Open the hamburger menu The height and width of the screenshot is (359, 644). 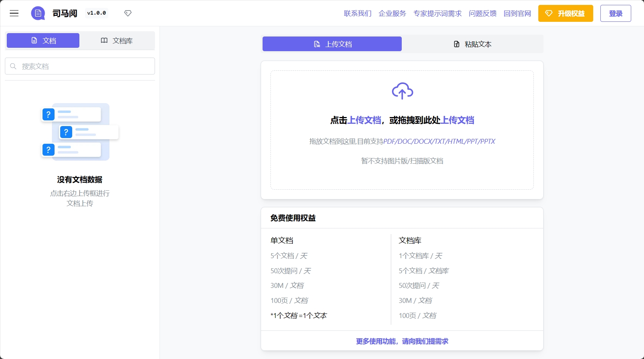coord(14,13)
